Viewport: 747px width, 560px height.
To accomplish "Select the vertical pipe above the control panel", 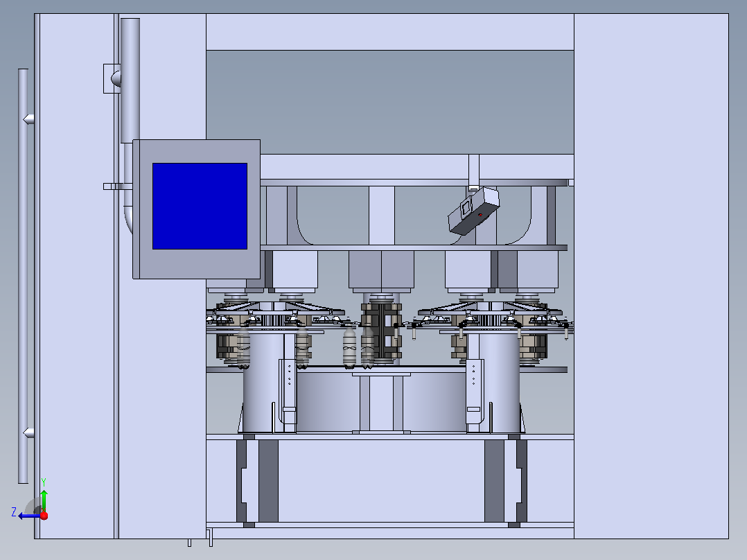I will click(x=130, y=80).
